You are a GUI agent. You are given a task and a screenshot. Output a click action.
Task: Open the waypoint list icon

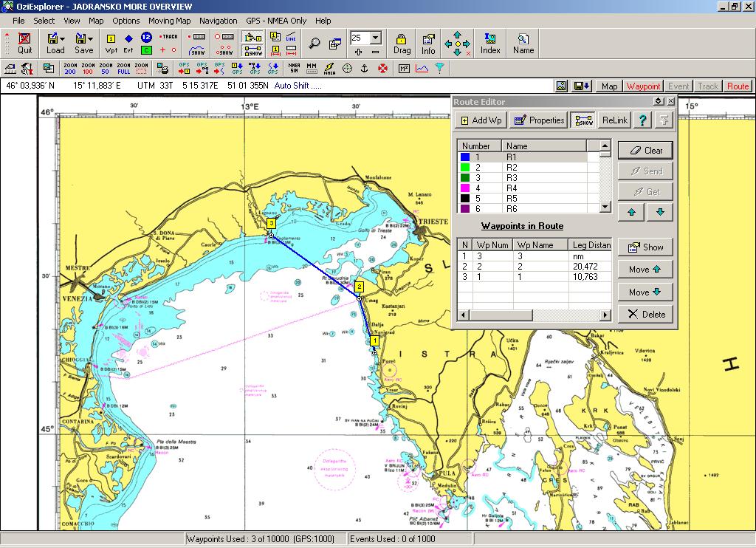tap(275, 37)
